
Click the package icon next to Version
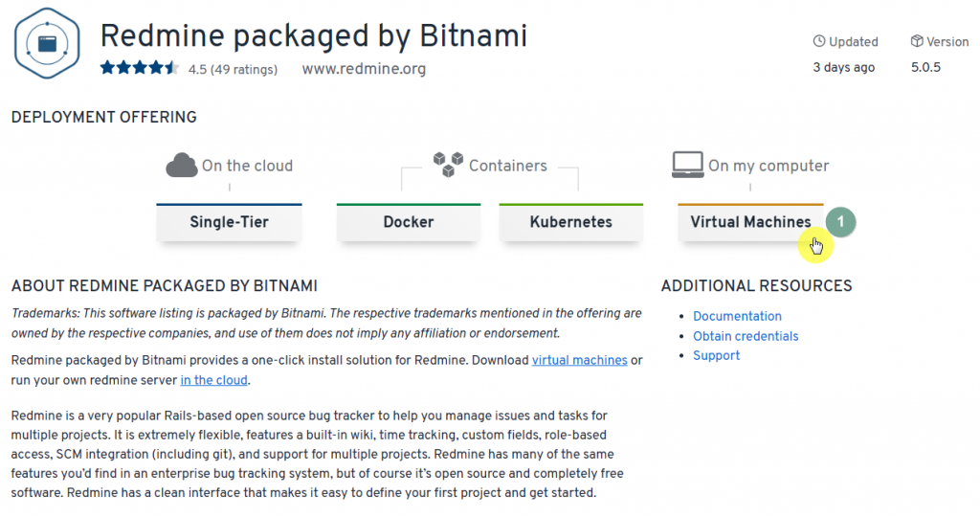point(917,42)
